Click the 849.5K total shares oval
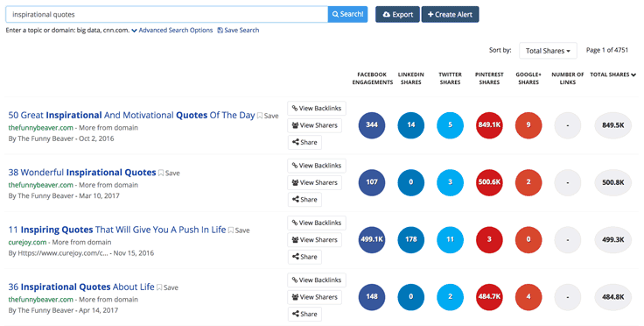 613,125
